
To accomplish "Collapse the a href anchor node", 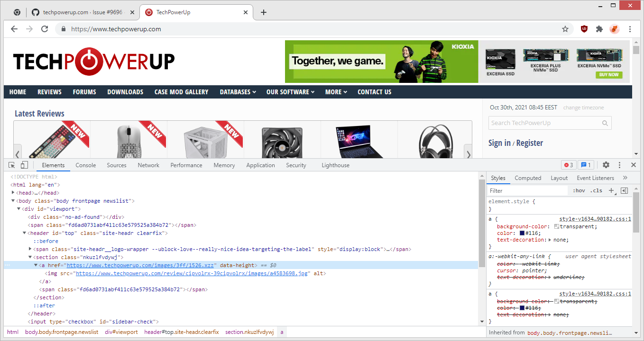I will click(x=36, y=265).
